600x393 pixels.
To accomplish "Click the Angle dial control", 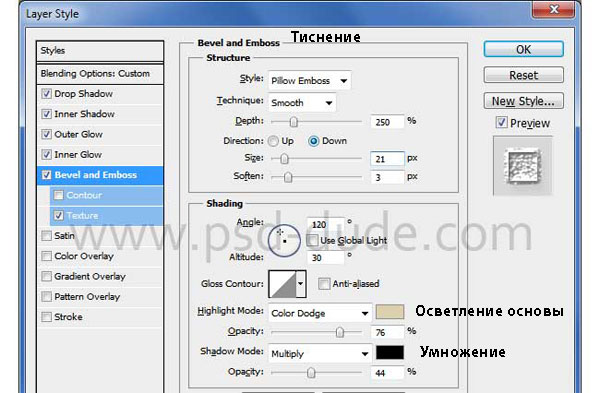I will (x=284, y=240).
